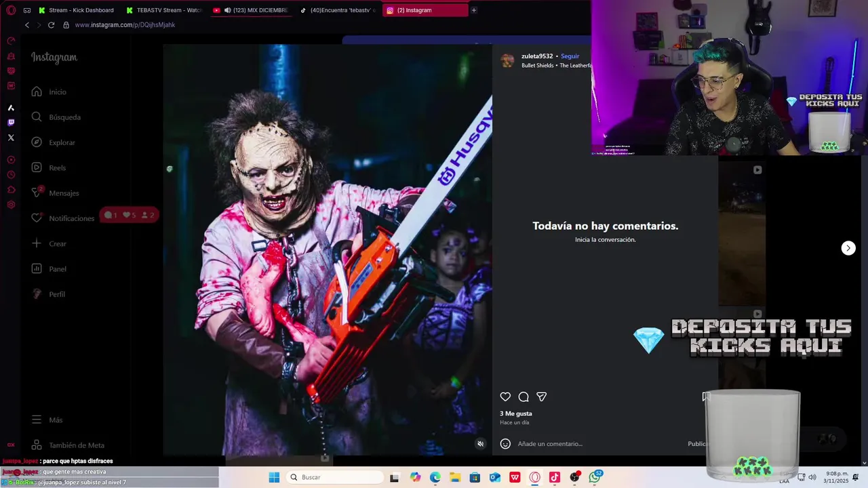Open Opera sidebar player icon
This screenshot has width=868, height=488.
click(x=11, y=160)
